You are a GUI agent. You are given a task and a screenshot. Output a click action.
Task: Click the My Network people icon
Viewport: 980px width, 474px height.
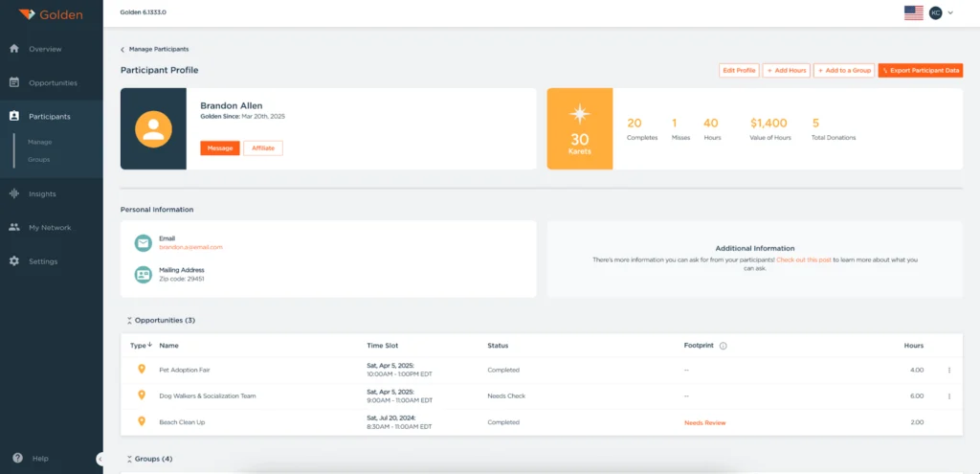(14, 228)
